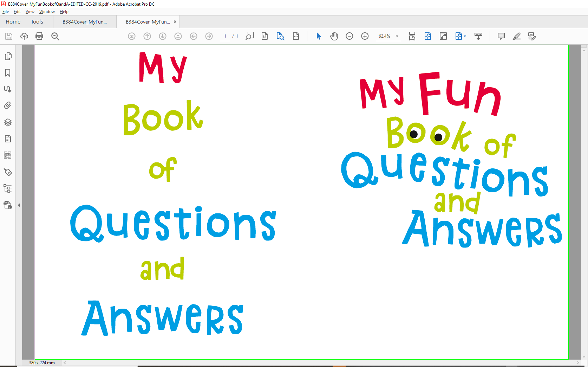588x367 pixels.
Task: Expand the zoom level dropdown arrow
Action: (x=397, y=36)
